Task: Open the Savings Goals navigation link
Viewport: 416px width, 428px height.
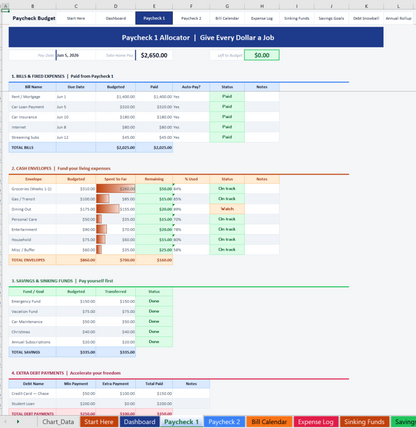Action: tap(331, 18)
